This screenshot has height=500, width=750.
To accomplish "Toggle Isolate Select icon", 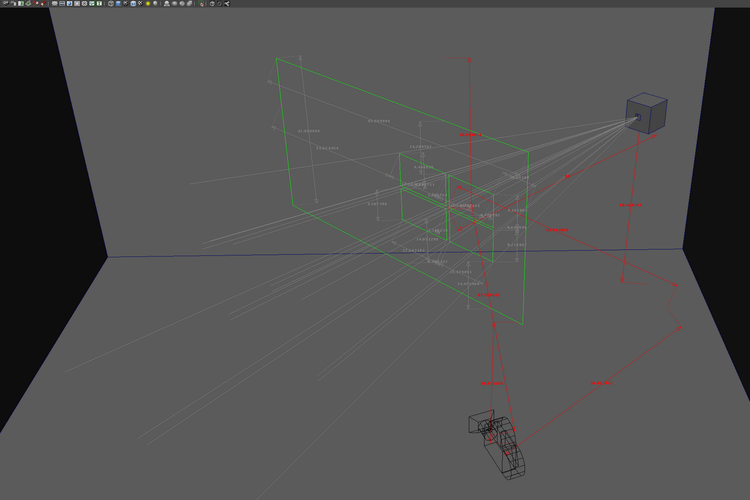I will coord(201,4).
